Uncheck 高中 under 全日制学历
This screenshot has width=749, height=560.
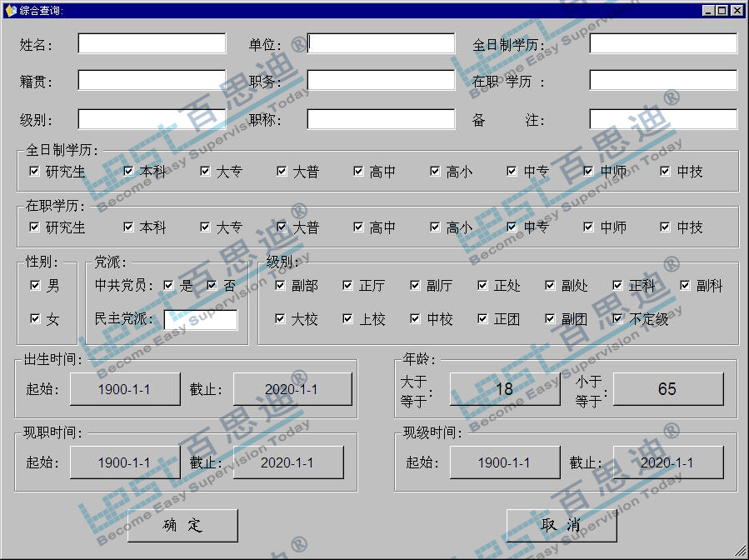point(359,171)
